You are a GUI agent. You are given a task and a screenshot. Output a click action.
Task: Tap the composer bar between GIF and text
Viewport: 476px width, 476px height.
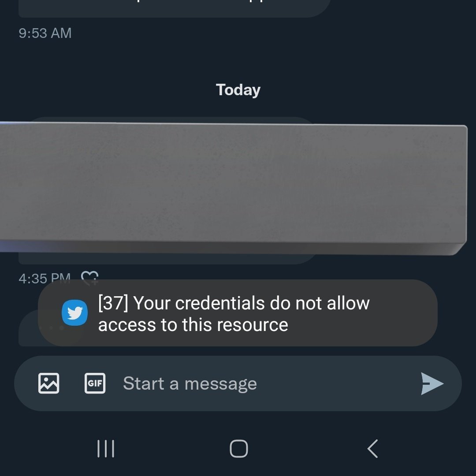tap(114, 383)
